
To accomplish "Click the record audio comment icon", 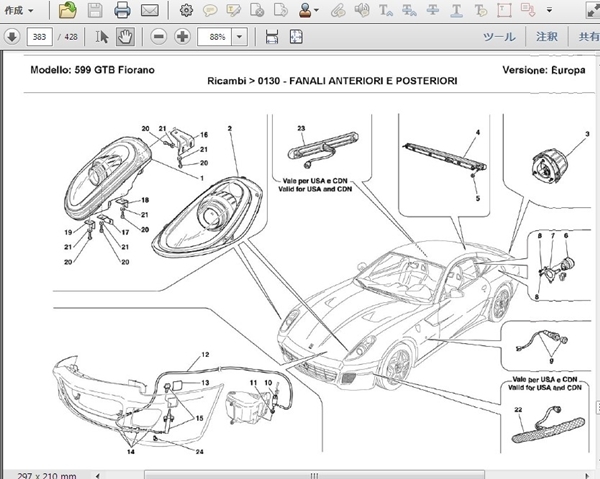I will 362,10.
